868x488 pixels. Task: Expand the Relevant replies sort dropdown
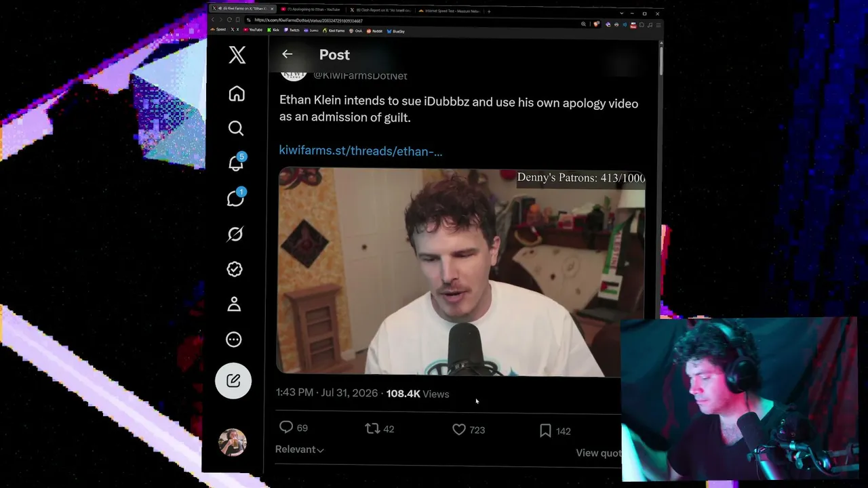pos(299,449)
